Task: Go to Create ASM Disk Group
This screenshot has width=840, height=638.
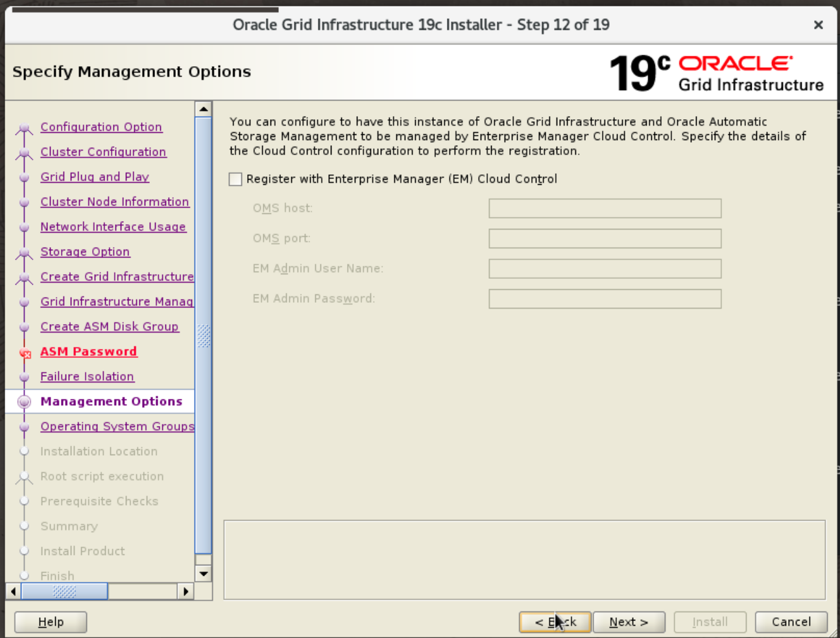Action: point(110,327)
